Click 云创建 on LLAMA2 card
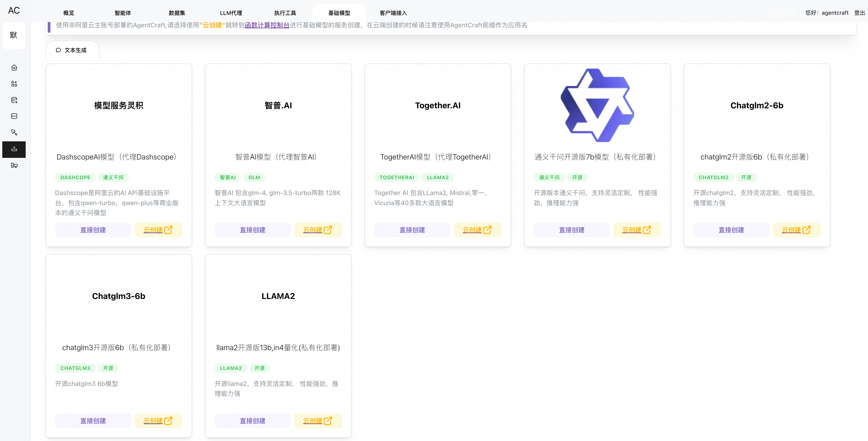Image resolution: width=868 pixels, height=441 pixels. [x=318, y=421]
